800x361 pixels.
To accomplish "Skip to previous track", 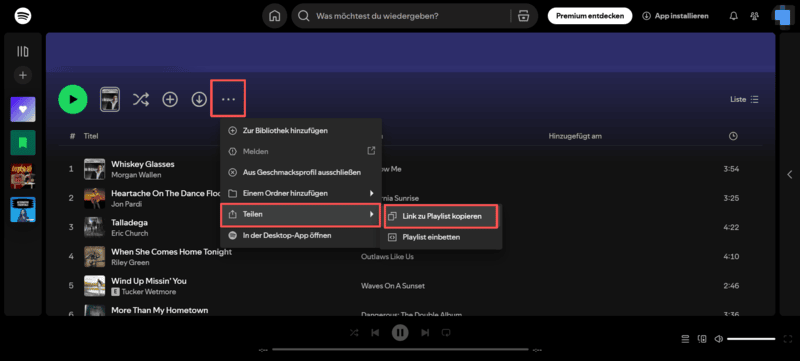I will pyautogui.click(x=375, y=333).
